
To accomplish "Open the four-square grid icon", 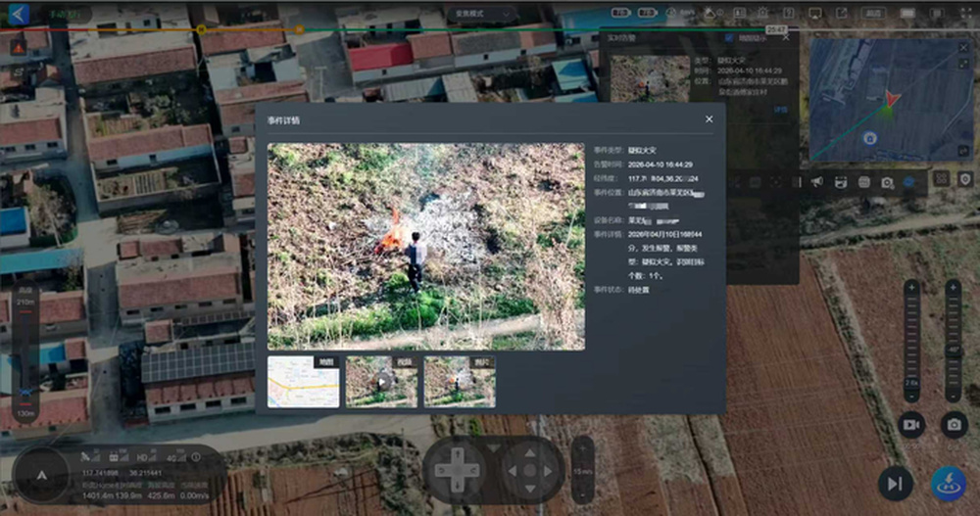I will [941, 179].
